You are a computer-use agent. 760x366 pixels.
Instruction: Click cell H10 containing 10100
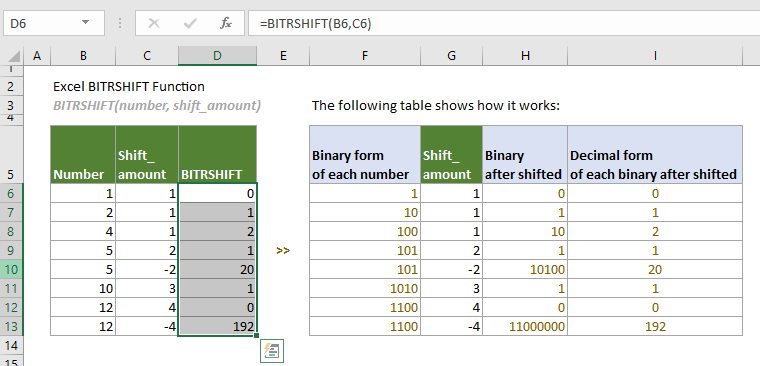coord(525,269)
